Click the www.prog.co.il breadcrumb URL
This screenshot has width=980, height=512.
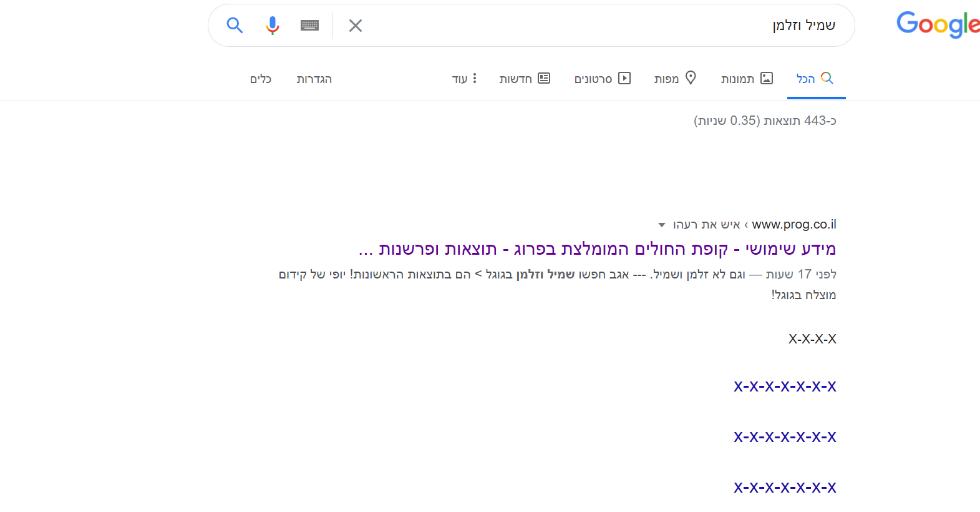(x=793, y=224)
